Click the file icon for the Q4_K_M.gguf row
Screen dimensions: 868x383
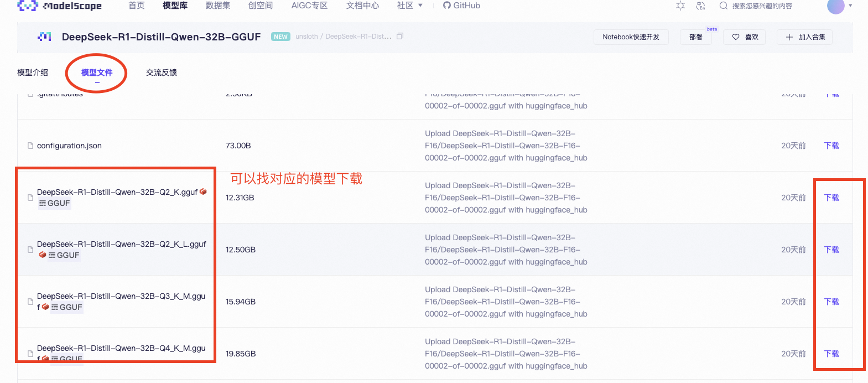[x=30, y=354]
